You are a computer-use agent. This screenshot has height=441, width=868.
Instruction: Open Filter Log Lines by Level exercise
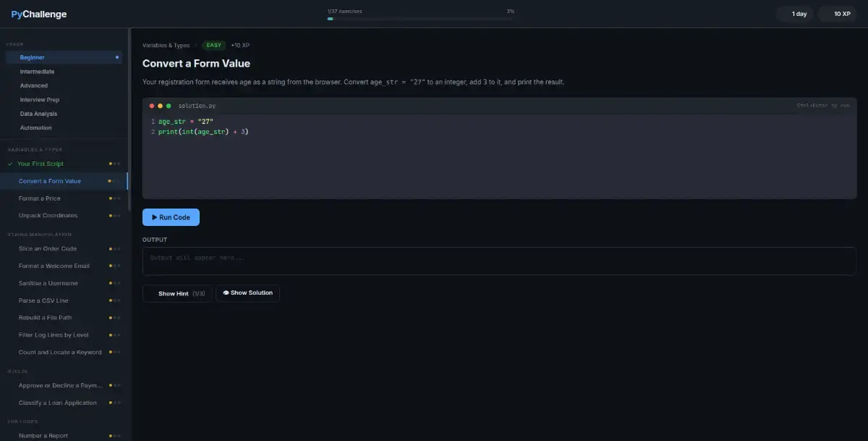64,335
